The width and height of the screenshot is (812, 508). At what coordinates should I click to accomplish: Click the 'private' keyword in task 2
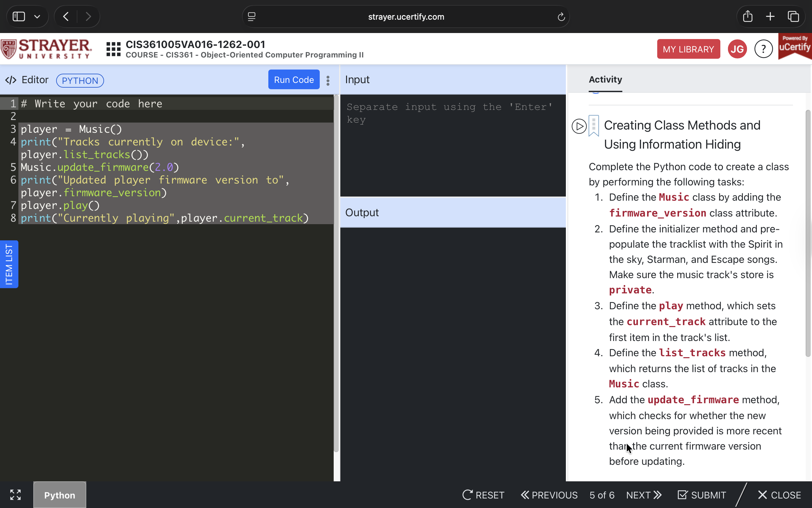tap(630, 290)
